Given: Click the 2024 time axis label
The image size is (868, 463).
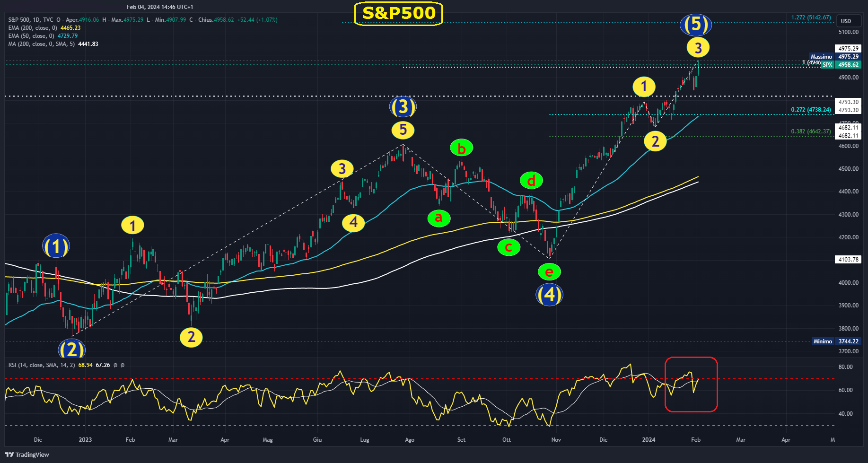Looking at the screenshot, I should point(649,440).
